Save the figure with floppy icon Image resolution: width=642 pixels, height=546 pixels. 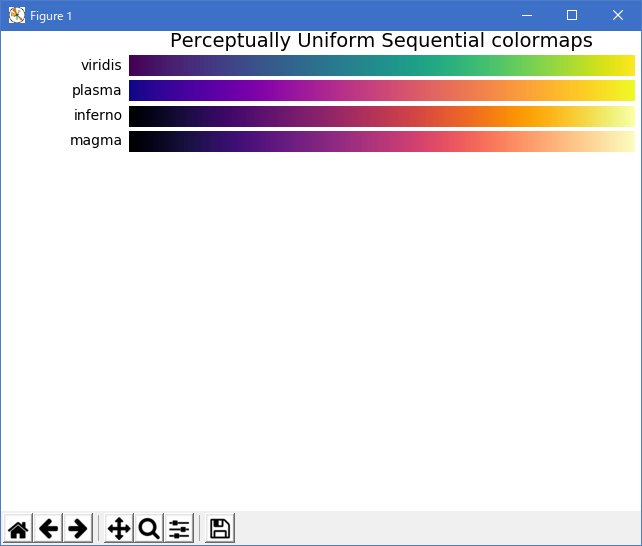coord(220,528)
